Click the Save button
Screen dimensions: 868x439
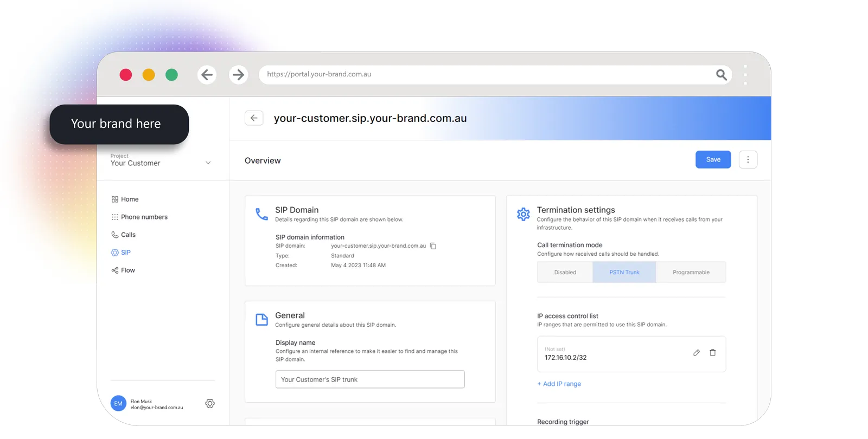click(713, 159)
